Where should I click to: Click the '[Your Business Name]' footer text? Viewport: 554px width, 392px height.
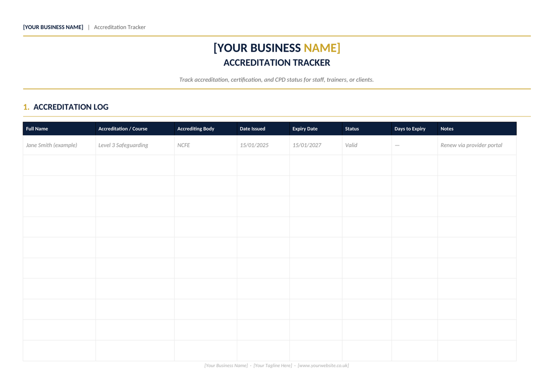pos(226,366)
